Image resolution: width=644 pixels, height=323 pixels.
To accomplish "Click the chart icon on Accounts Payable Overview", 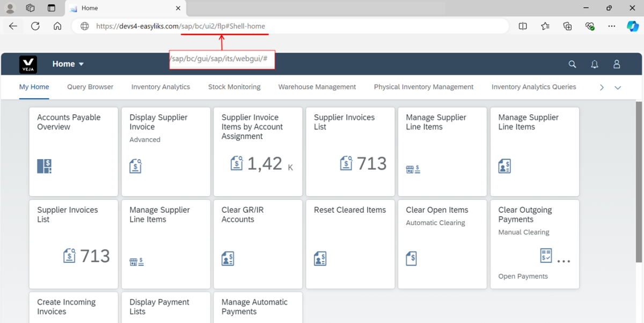I will pos(43,166).
